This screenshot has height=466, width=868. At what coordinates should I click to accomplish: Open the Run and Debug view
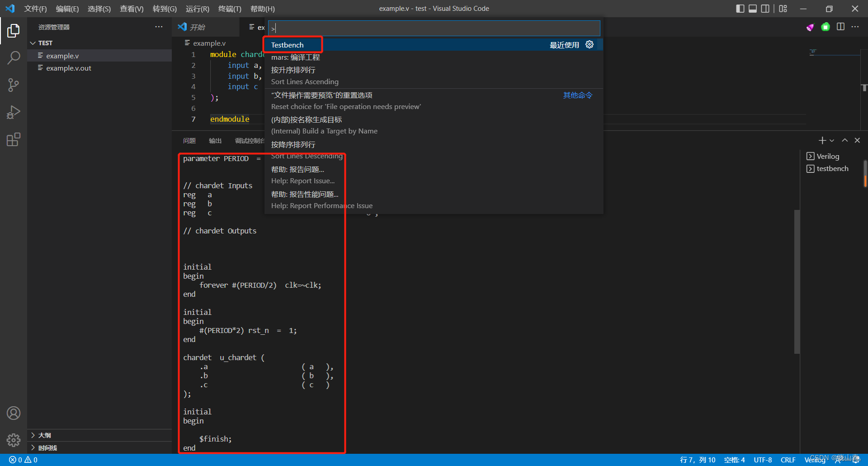pos(13,112)
